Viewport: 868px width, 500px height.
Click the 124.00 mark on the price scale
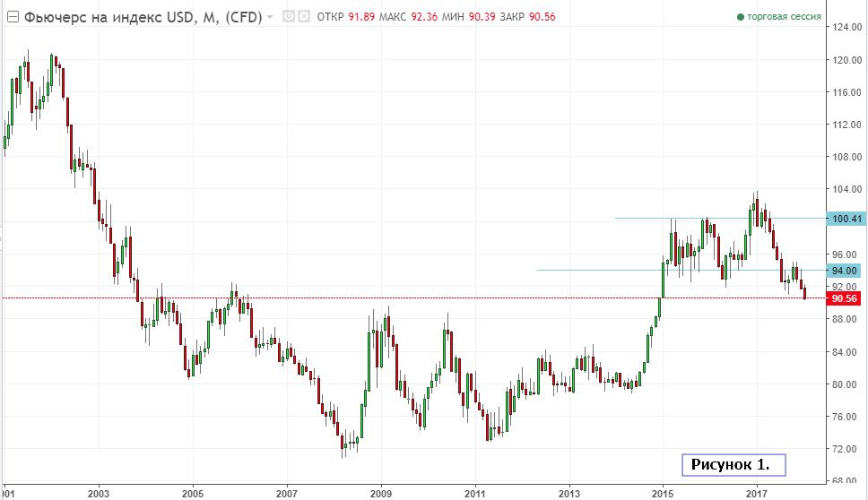[845, 27]
